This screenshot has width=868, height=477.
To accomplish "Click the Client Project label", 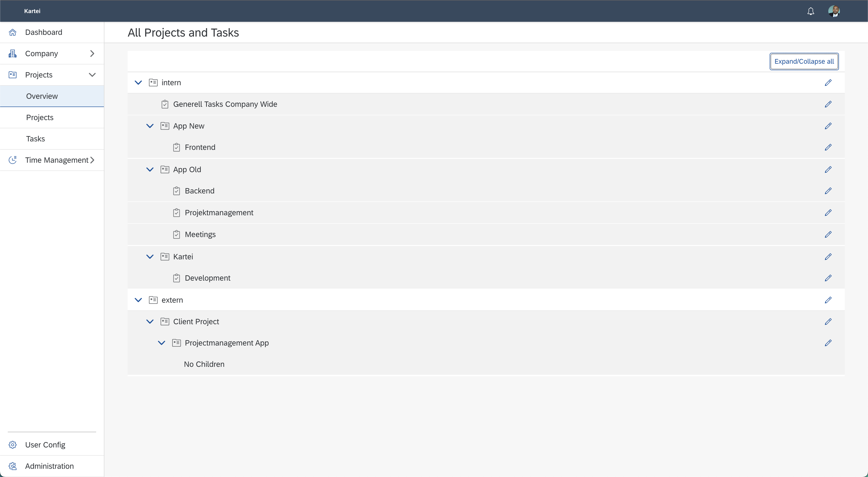I will click(x=196, y=321).
